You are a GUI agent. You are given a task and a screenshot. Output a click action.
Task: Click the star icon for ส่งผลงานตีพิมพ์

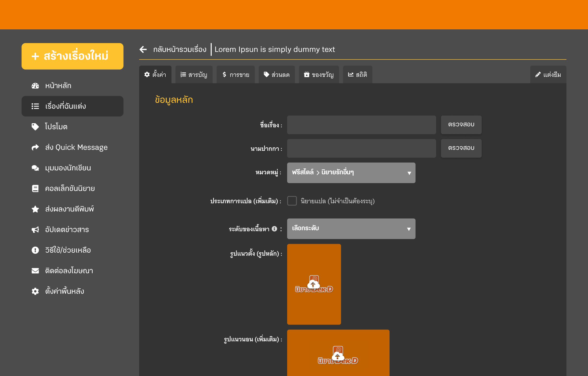click(x=35, y=209)
